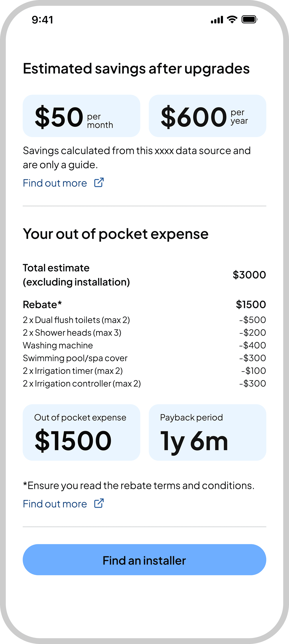Open Find out more link below savings guide
The image size is (289, 644).
click(55, 183)
